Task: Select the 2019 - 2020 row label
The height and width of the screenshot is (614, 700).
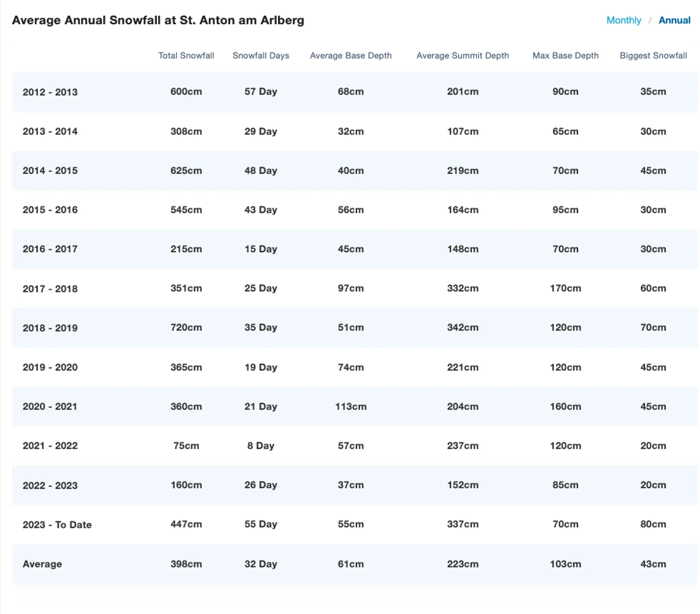Action: click(x=50, y=367)
